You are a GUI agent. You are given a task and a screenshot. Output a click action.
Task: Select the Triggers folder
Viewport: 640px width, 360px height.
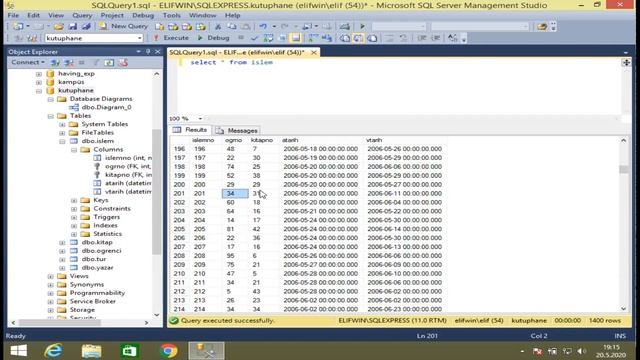(x=106, y=217)
